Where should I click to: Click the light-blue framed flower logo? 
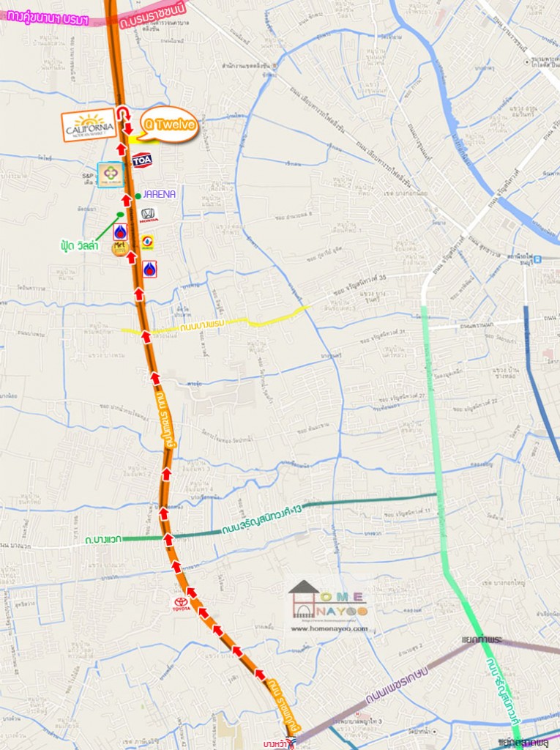(x=111, y=174)
